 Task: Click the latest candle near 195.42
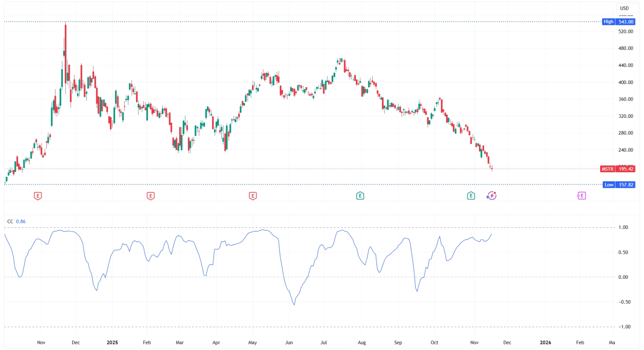pyautogui.click(x=492, y=169)
